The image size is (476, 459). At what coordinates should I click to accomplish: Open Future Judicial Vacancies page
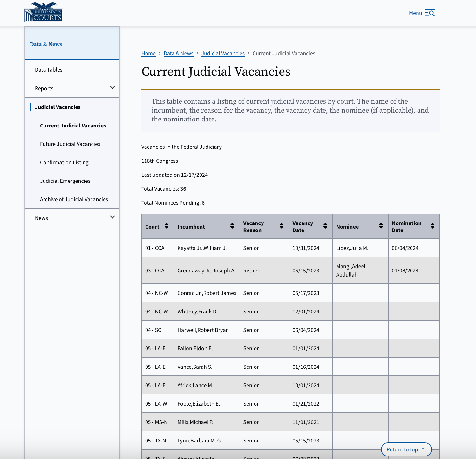(x=70, y=144)
